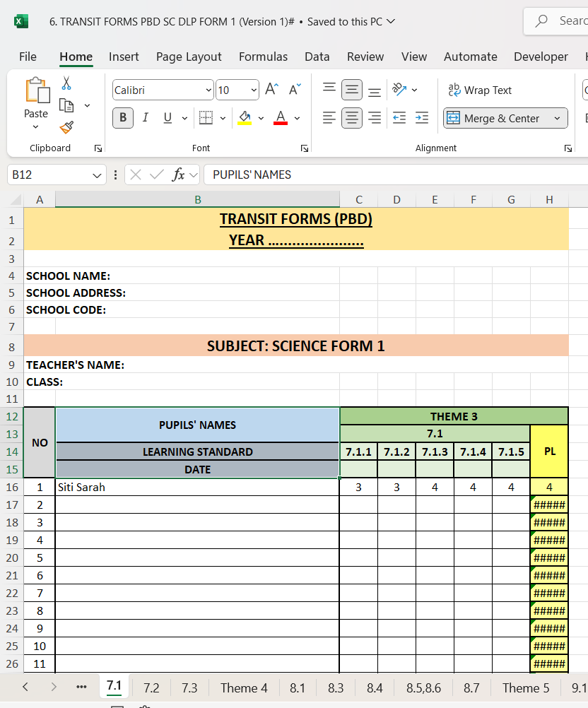Switch to Formulas tab

click(x=264, y=57)
